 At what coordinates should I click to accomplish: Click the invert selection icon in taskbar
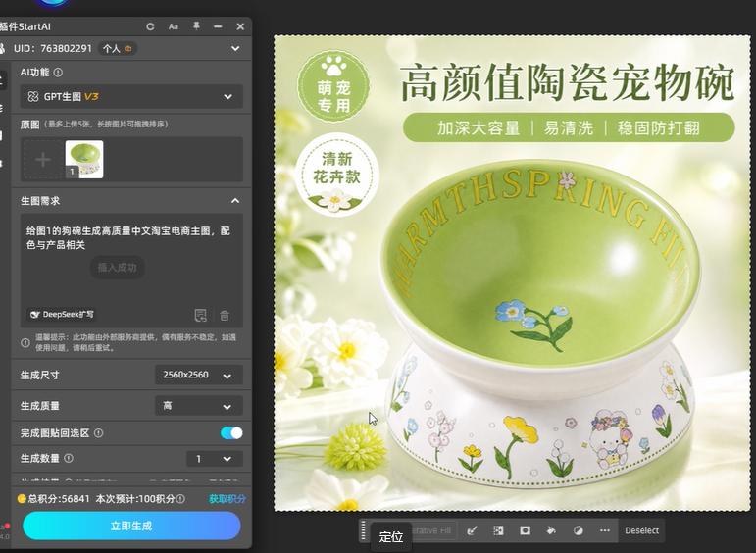click(x=498, y=530)
